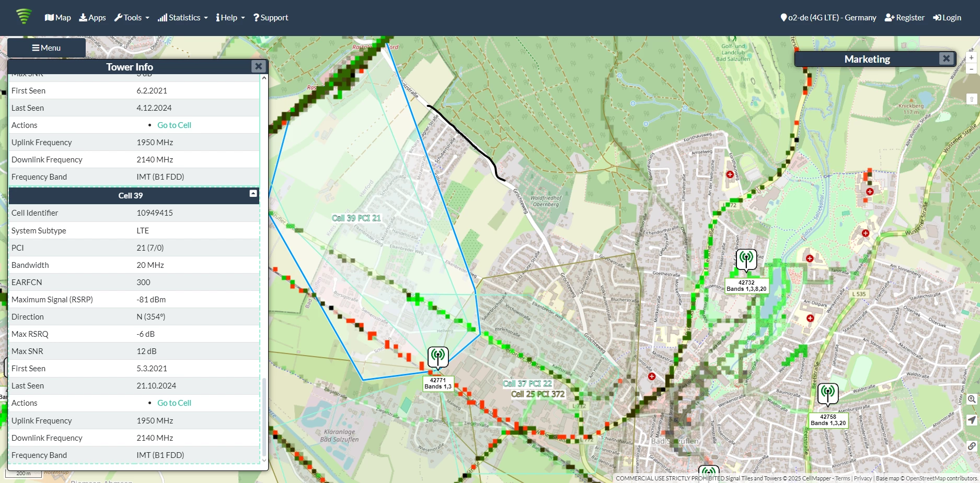980x483 pixels.
Task: Close the Tower Info panel
Action: (x=258, y=66)
